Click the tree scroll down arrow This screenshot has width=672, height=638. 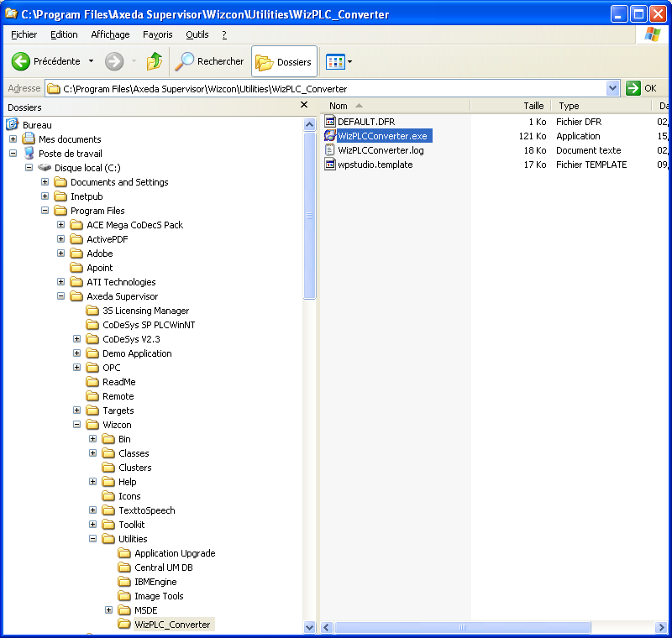[309, 628]
